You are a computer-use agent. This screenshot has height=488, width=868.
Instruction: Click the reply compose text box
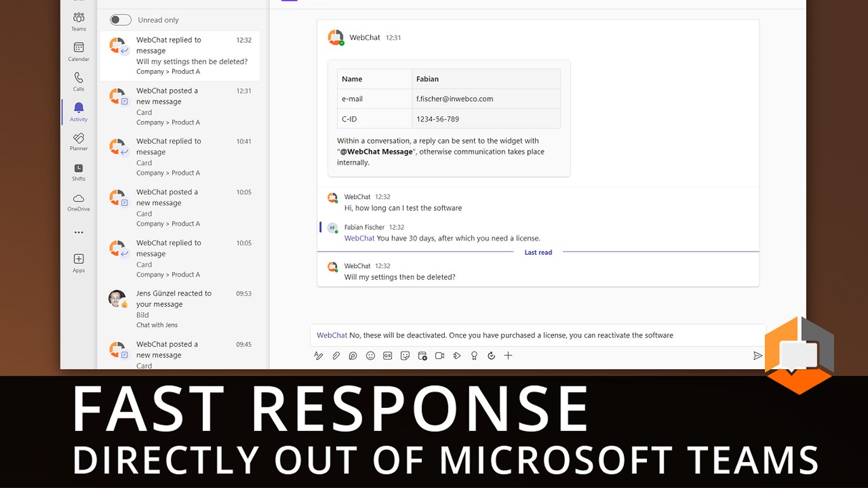[538, 335]
